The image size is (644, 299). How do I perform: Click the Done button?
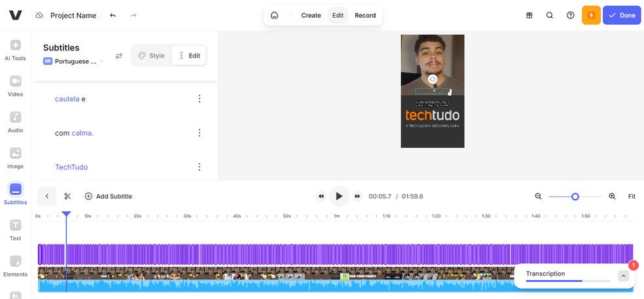click(622, 15)
